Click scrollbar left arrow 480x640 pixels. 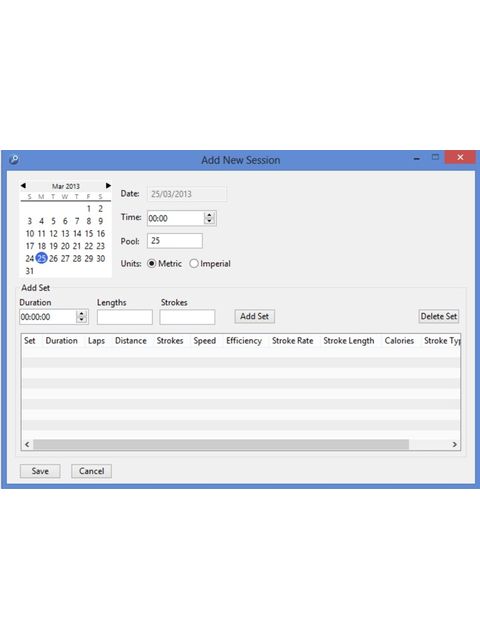pos(27,444)
